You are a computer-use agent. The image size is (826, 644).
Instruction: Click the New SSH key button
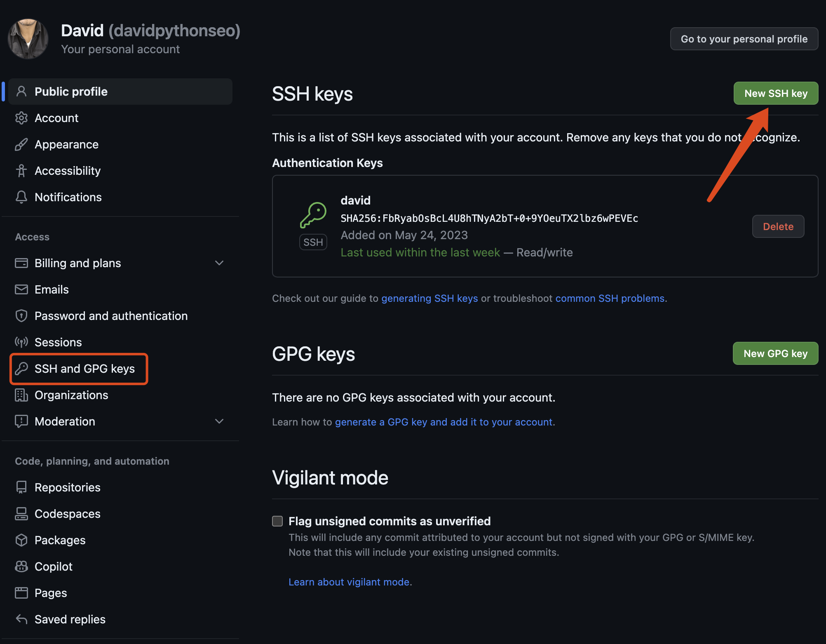coord(775,94)
